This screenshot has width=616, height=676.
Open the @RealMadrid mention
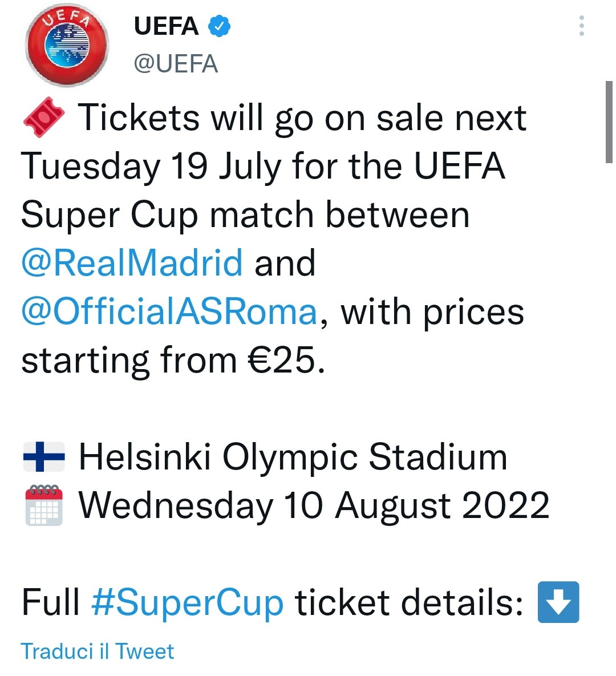point(132,263)
